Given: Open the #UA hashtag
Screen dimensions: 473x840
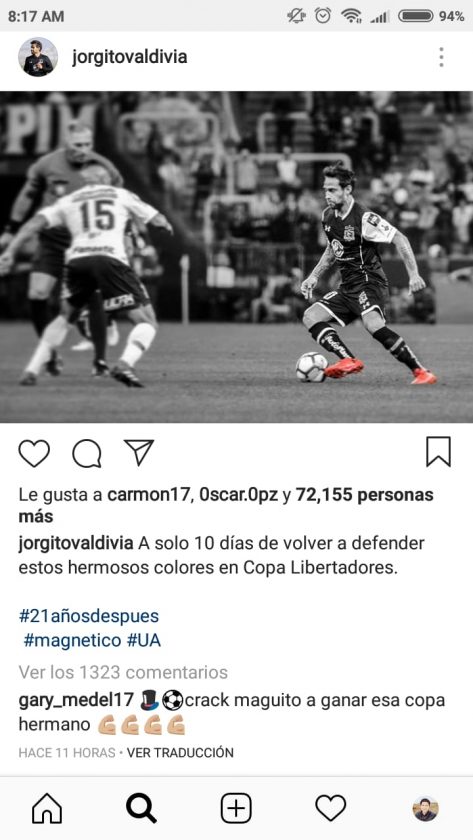Looking at the screenshot, I should point(144,641).
